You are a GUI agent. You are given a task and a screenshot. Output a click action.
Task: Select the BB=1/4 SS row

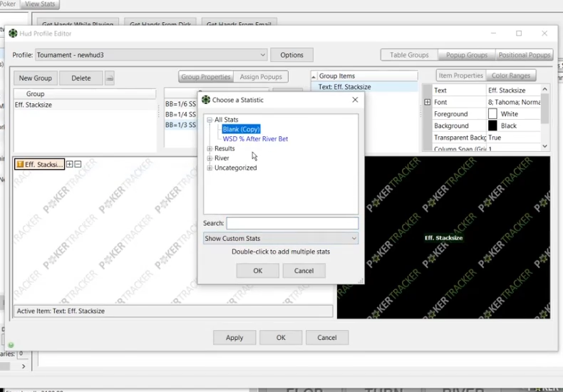point(180,115)
